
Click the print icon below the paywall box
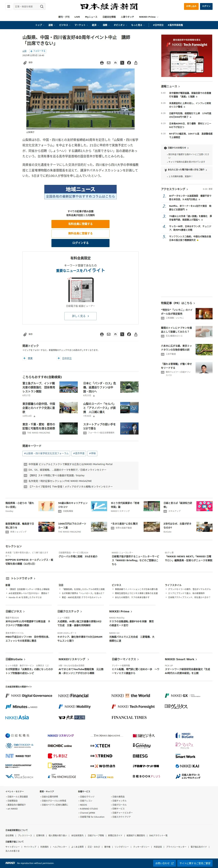(x=102, y=334)
